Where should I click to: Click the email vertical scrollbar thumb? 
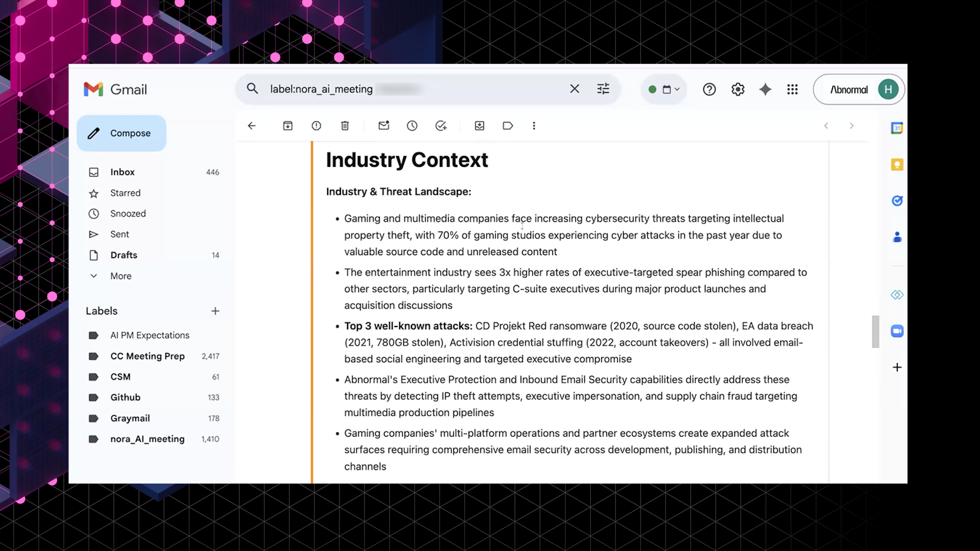(x=875, y=332)
